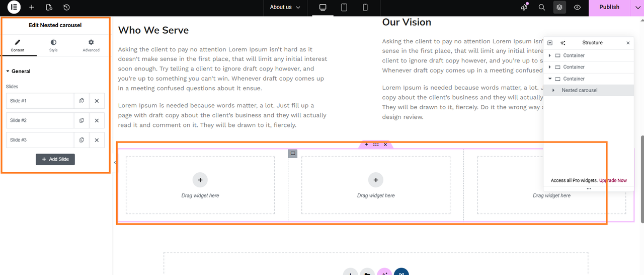Image resolution: width=644 pixels, height=275 pixels.
Task: Click plus button in first carousel slide
Action: (x=200, y=180)
